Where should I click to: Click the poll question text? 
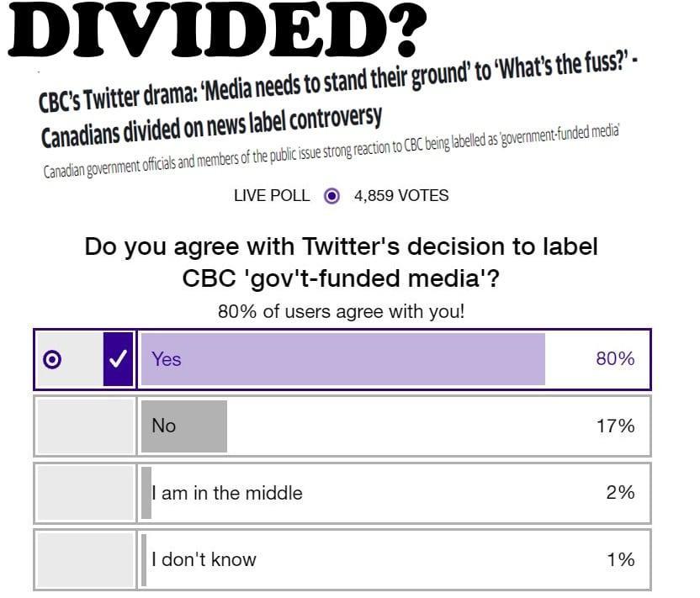(341, 262)
